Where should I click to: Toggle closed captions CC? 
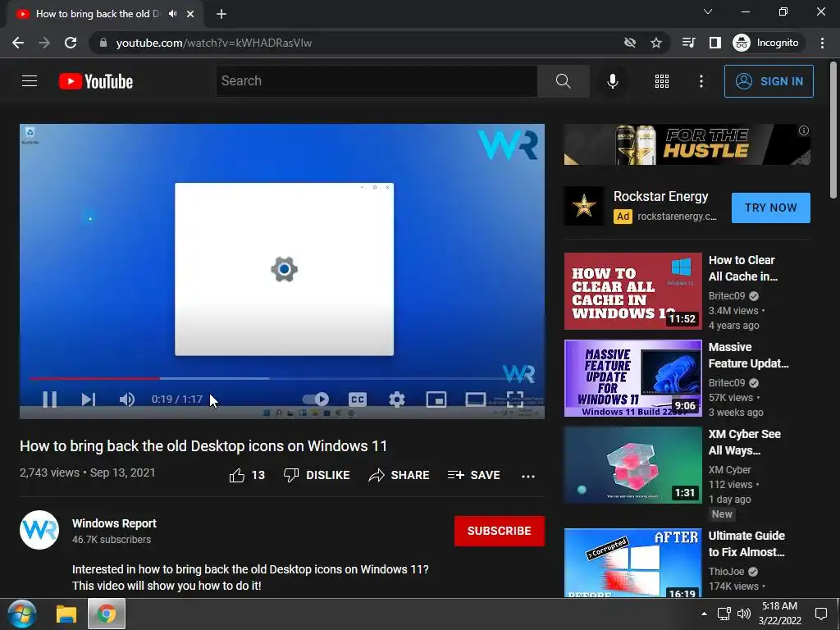pyautogui.click(x=358, y=399)
